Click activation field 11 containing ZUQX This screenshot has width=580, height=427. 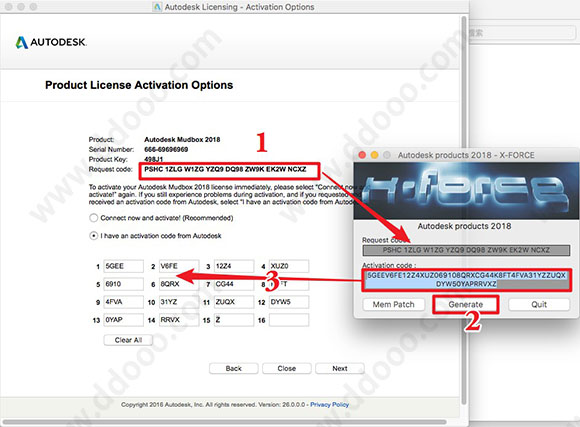(234, 302)
